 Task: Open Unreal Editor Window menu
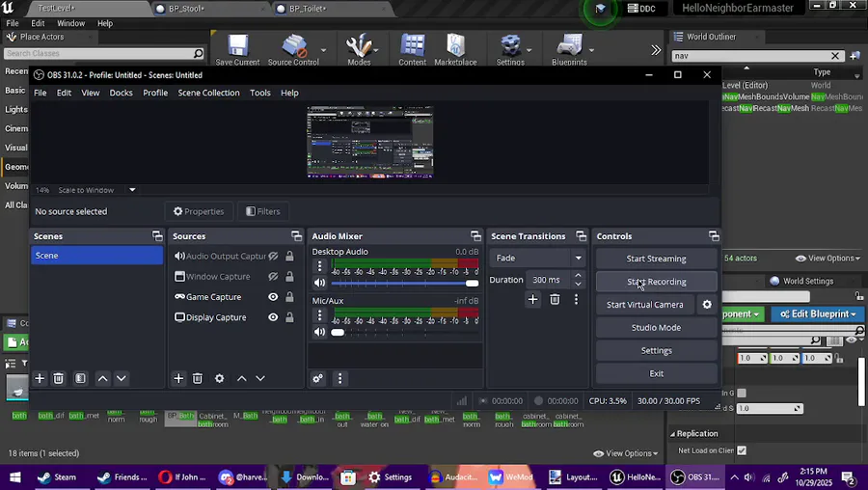70,23
